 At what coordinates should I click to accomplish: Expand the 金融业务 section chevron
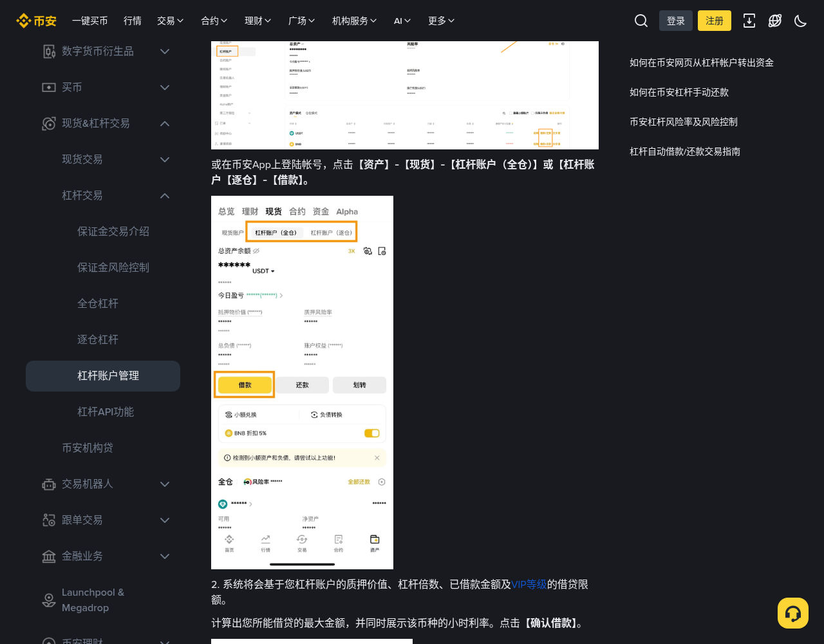point(165,556)
